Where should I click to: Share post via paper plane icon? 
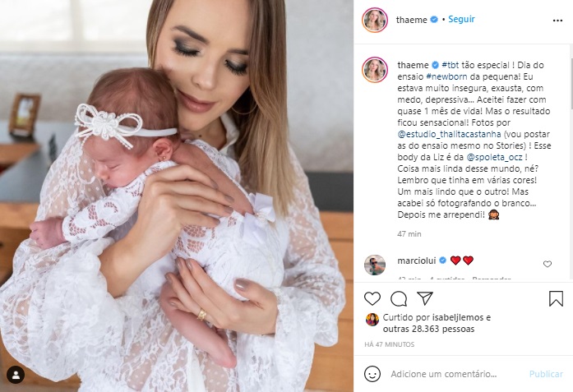coord(425,298)
